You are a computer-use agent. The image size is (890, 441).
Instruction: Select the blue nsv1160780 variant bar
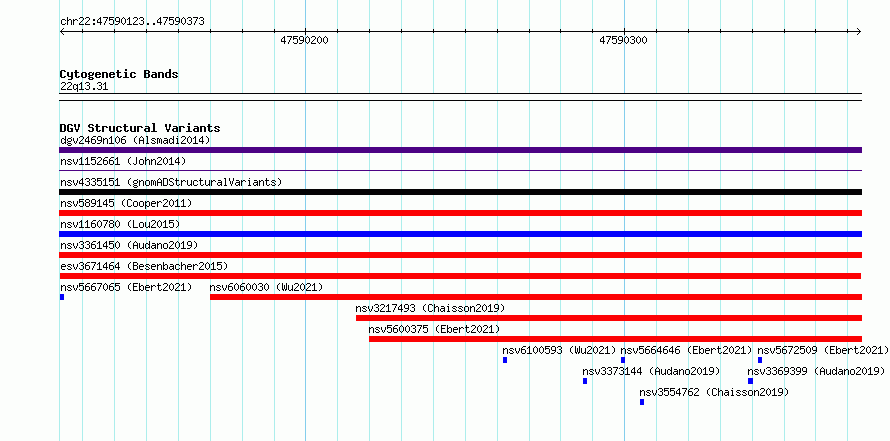(x=460, y=234)
